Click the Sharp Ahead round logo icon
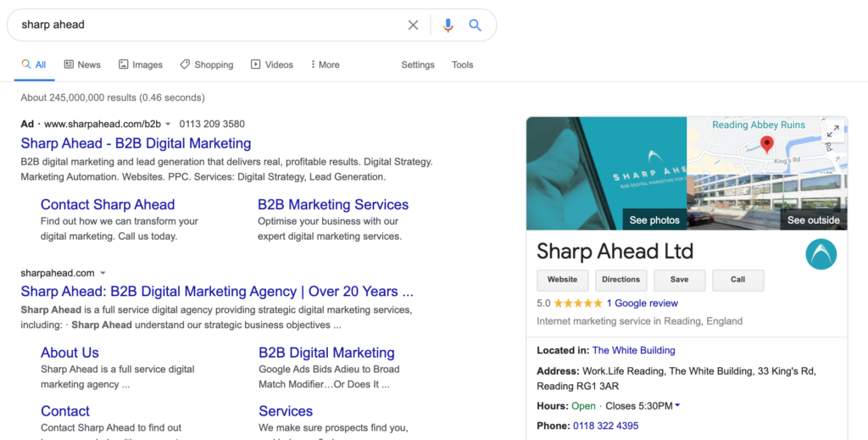The image size is (868, 440). pos(821,254)
